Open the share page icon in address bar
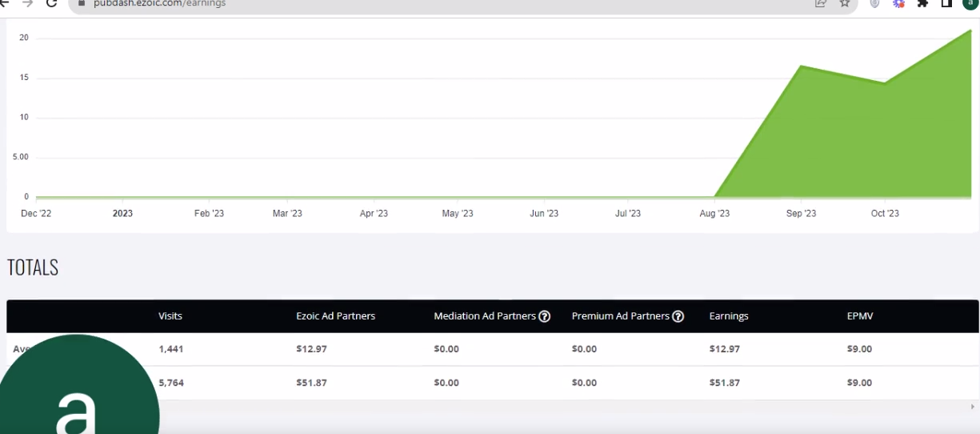The height and width of the screenshot is (434, 980). 820,3
